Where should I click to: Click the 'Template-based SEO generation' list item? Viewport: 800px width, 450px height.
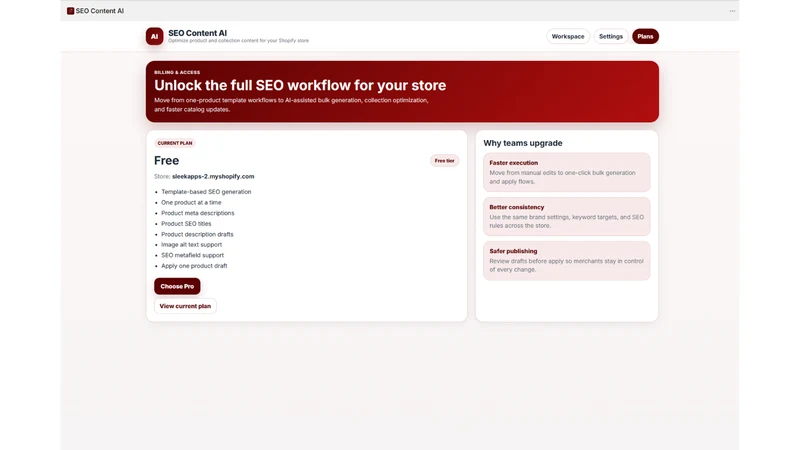point(206,192)
